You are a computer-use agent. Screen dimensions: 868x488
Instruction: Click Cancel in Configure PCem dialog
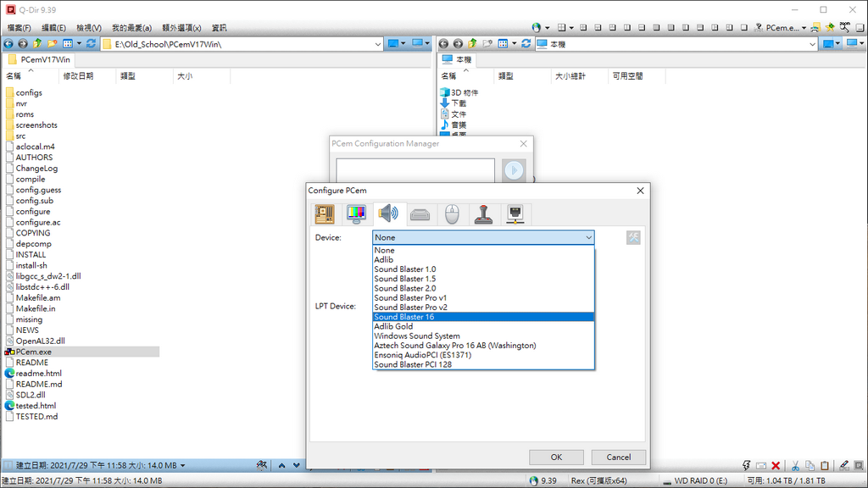click(x=618, y=457)
